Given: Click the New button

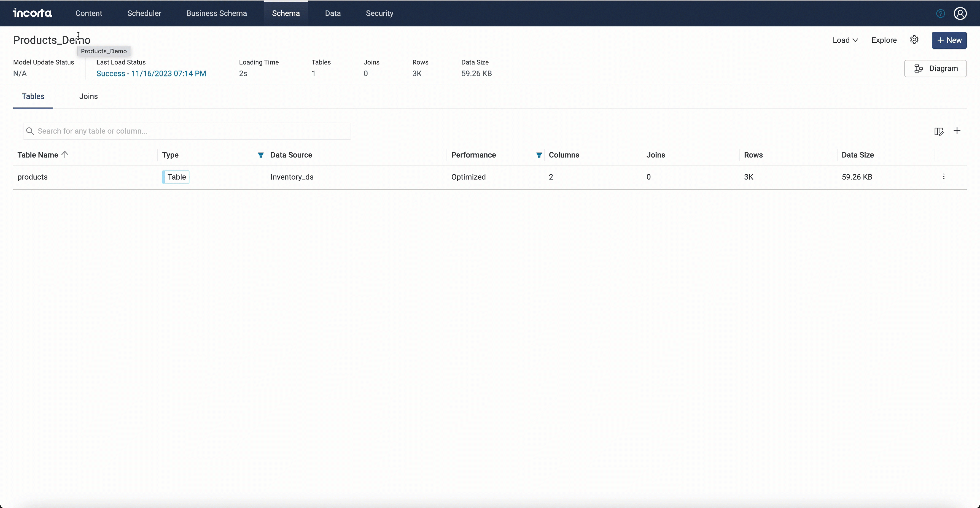Looking at the screenshot, I should (x=949, y=40).
